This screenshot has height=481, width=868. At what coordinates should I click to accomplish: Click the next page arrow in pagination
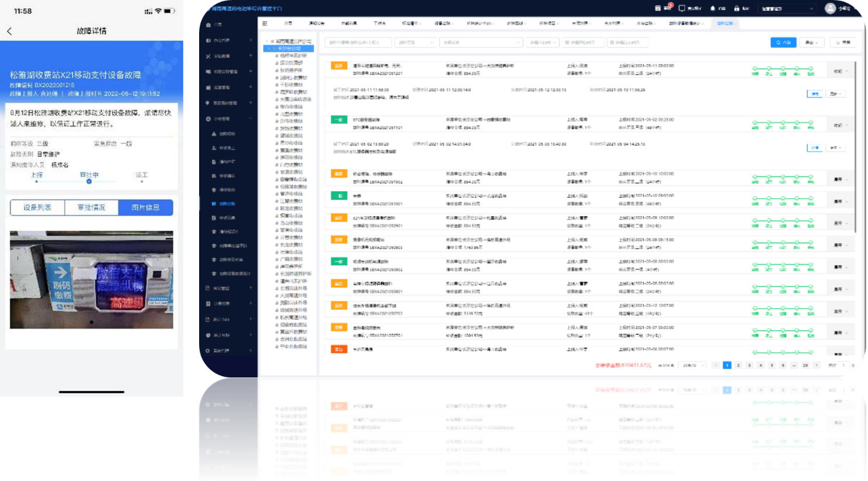(x=816, y=365)
